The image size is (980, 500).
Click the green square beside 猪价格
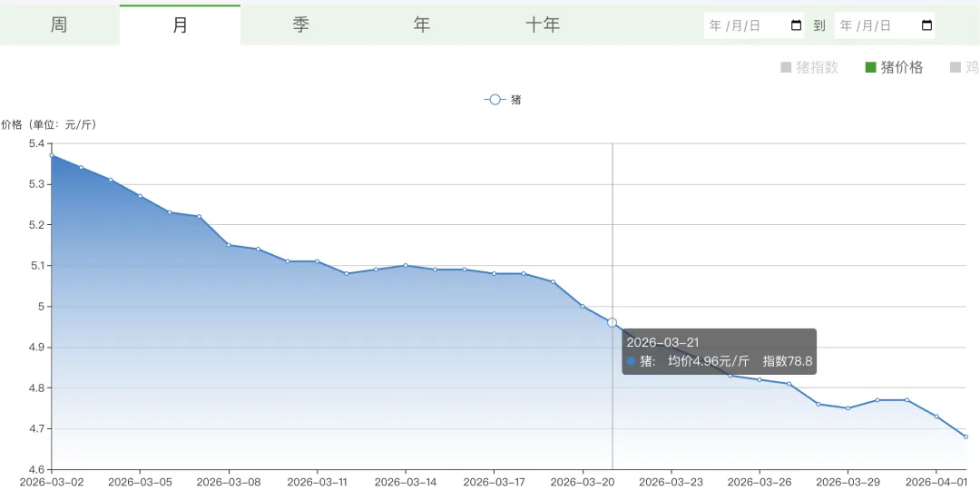coord(871,67)
